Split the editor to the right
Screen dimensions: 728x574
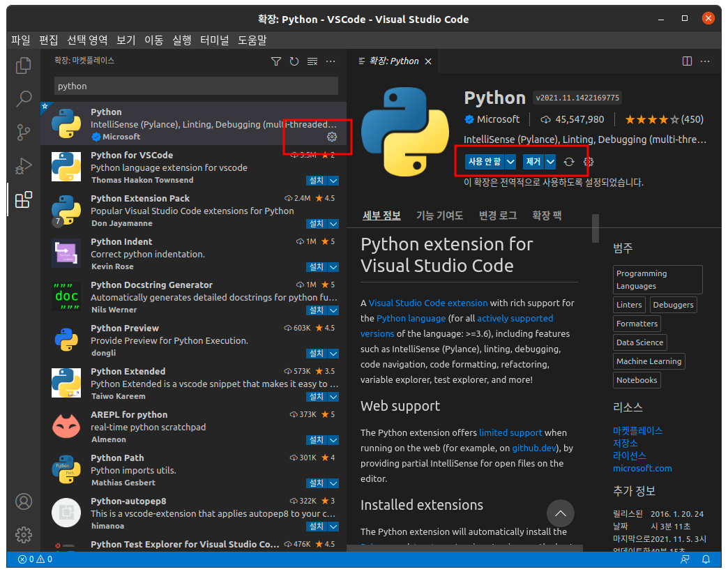(687, 61)
